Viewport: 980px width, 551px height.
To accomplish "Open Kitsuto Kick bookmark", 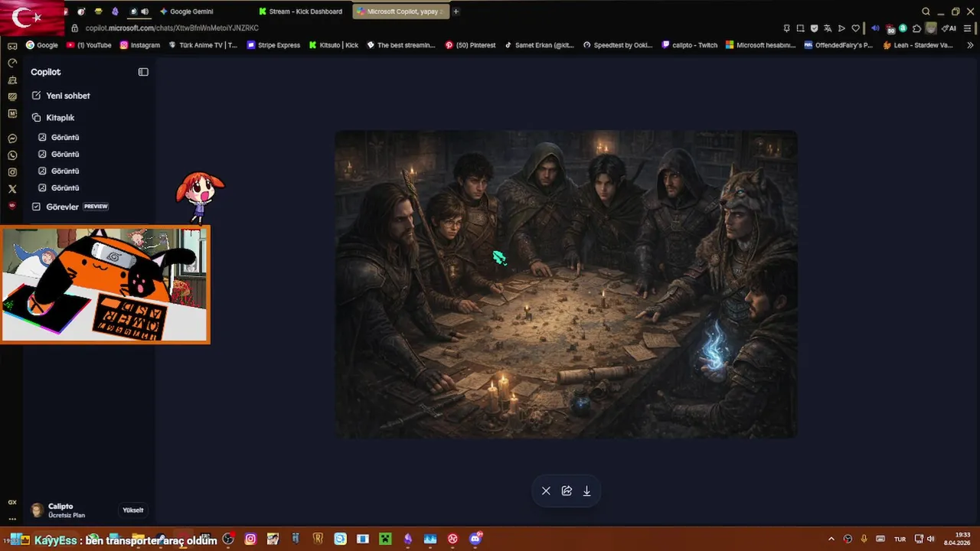I will [334, 45].
